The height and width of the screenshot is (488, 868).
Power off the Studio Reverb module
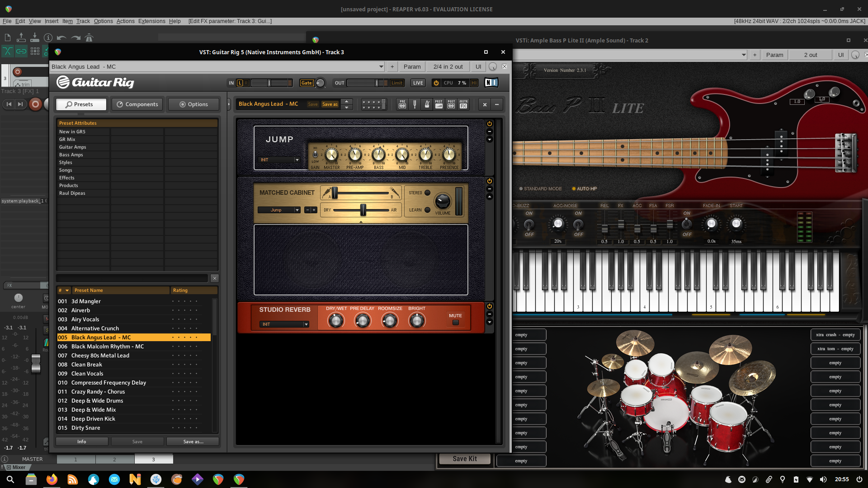pos(489,306)
